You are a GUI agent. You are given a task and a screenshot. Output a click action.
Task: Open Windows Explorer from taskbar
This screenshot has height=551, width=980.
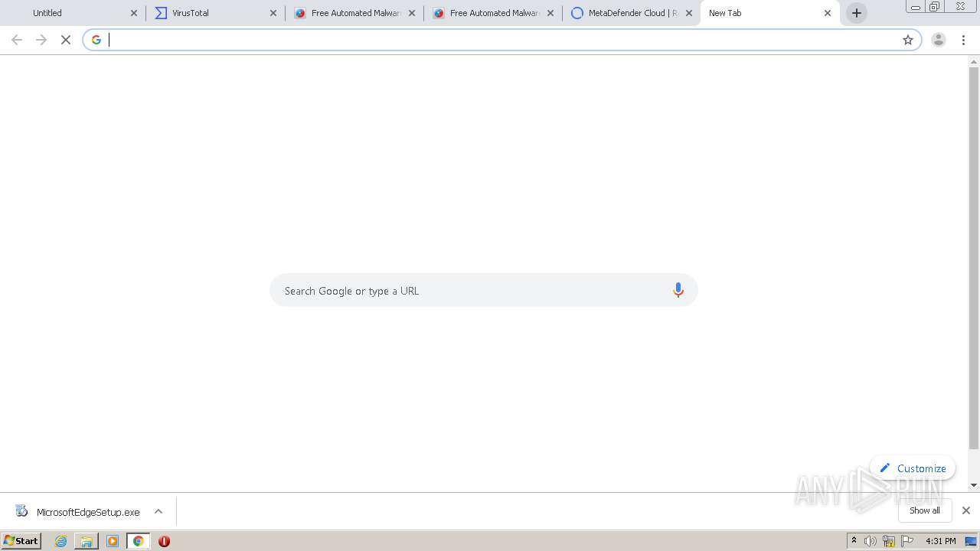[x=87, y=541]
